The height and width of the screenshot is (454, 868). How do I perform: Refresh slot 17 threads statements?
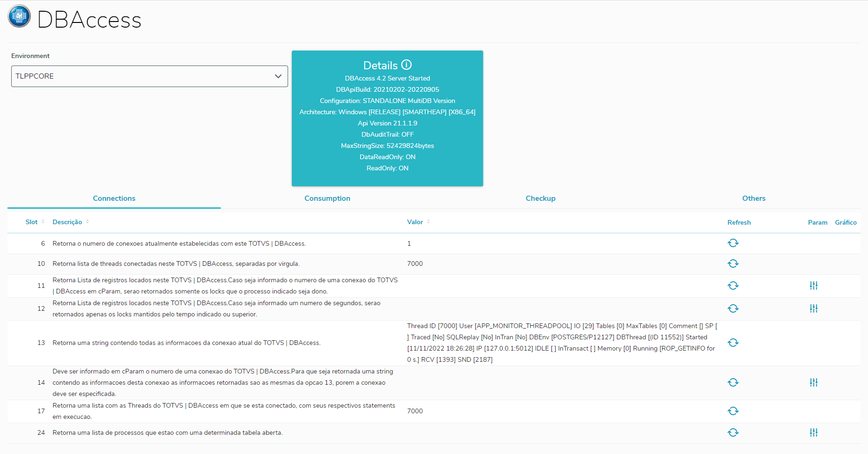click(733, 411)
